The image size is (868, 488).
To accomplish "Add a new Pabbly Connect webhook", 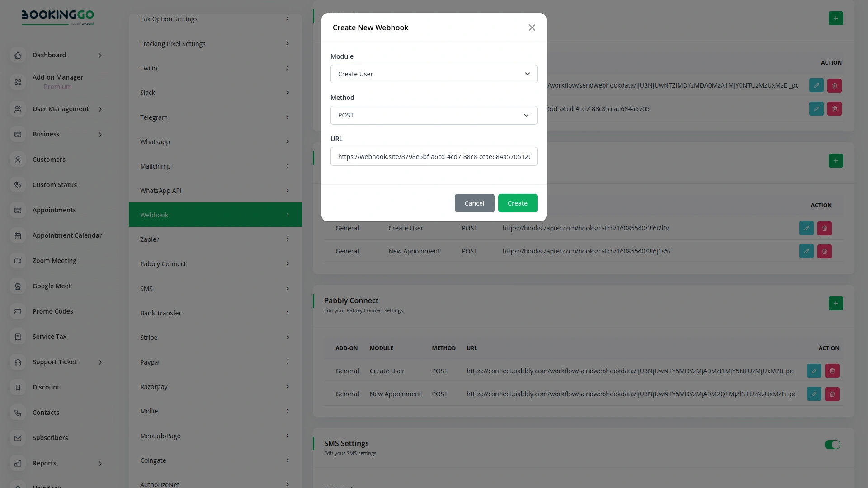I will 836,303.
